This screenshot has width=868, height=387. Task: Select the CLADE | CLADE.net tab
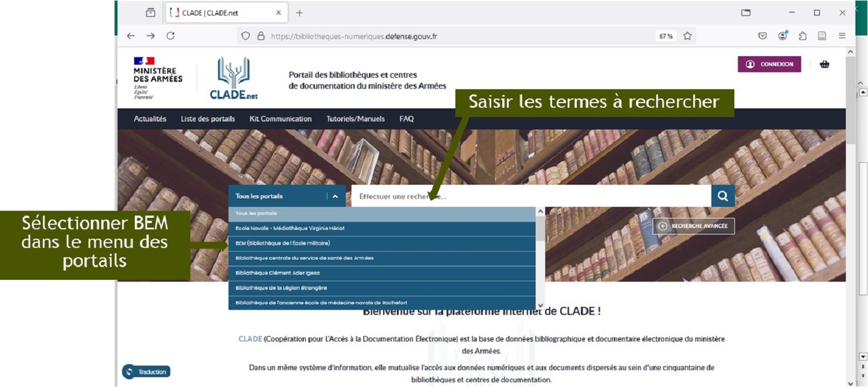226,13
